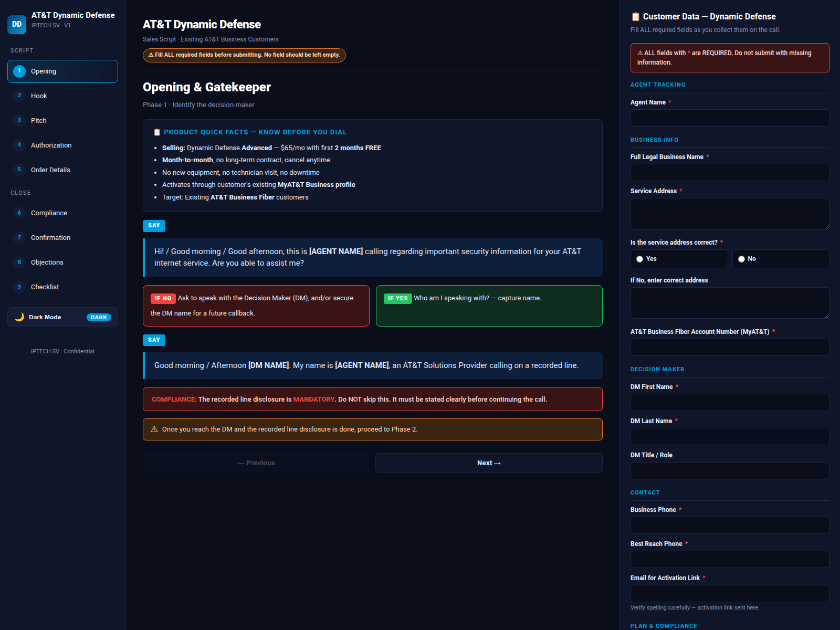The image size is (840, 630).
Task: Click step number 3 circle for Pitch
Action: (x=19, y=120)
